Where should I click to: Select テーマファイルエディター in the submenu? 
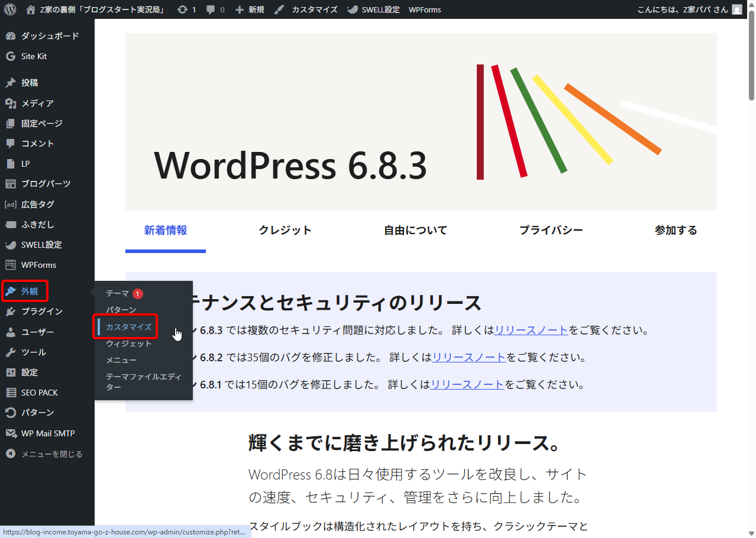click(143, 381)
